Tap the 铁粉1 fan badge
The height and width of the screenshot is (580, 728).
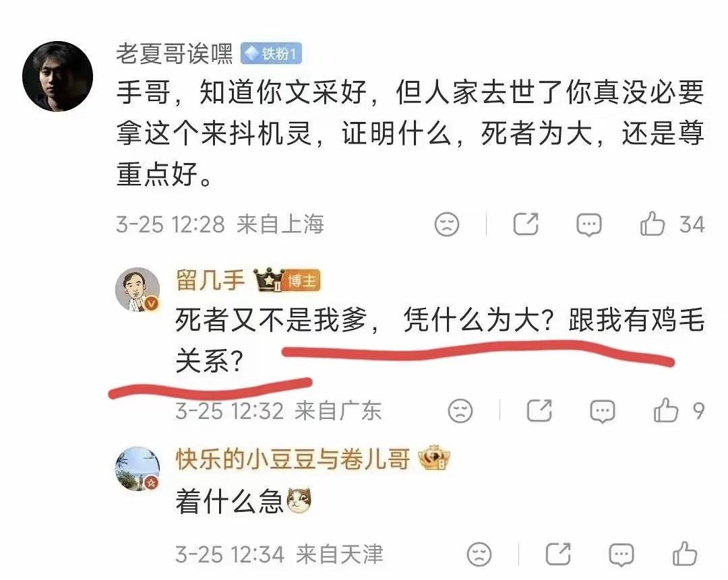coord(271,54)
